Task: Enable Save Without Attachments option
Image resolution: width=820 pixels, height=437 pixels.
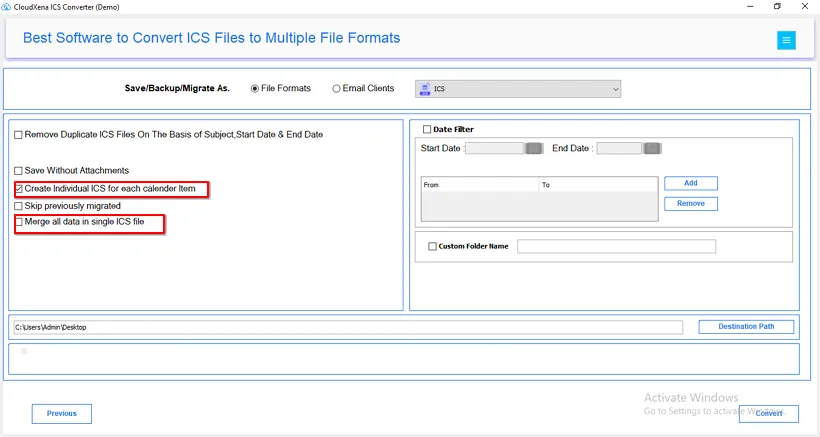Action: coord(18,171)
